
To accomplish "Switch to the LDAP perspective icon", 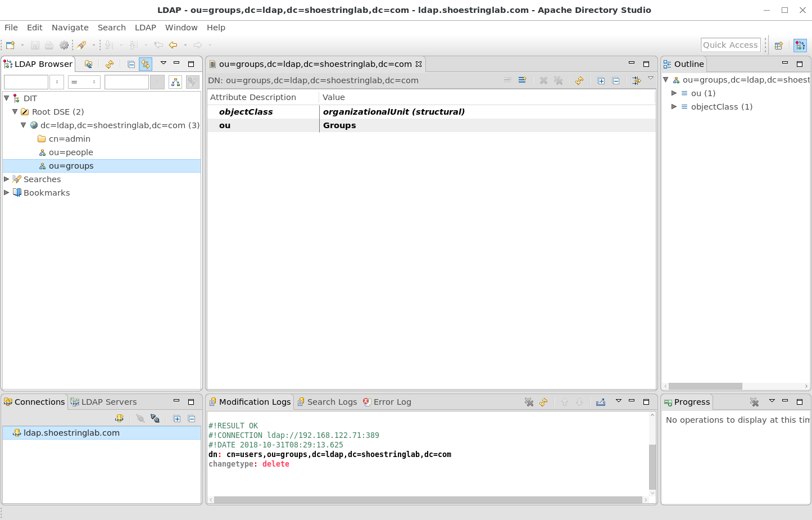I will tap(800, 46).
